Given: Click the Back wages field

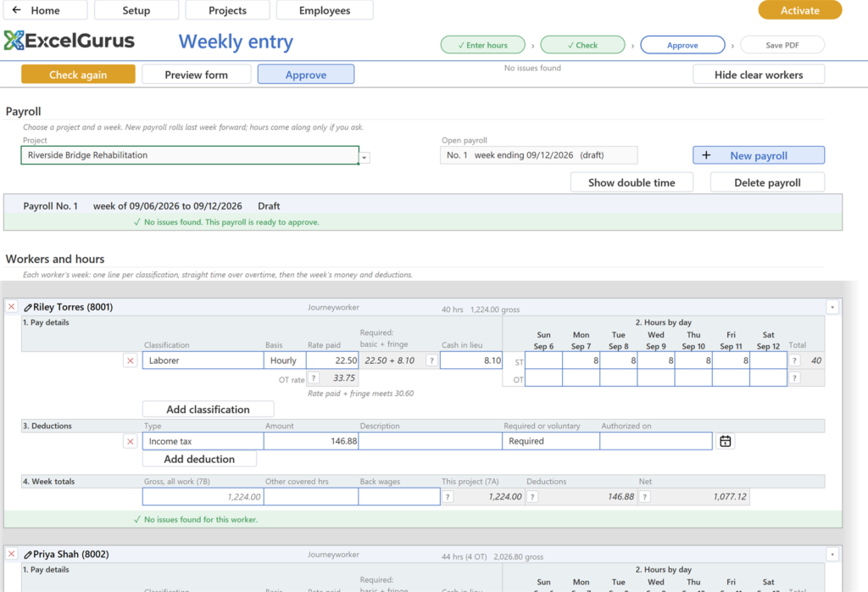Looking at the screenshot, I should 399,497.
